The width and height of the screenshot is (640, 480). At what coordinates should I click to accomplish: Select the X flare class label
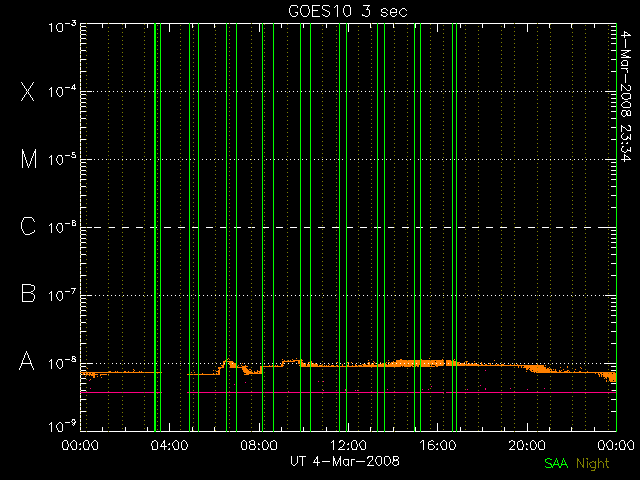(28, 91)
